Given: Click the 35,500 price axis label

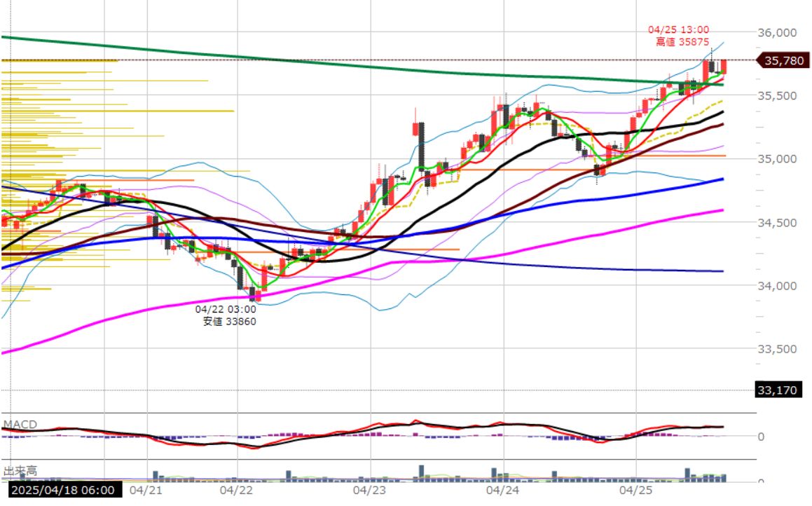Looking at the screenshot, I should [777, 96].
